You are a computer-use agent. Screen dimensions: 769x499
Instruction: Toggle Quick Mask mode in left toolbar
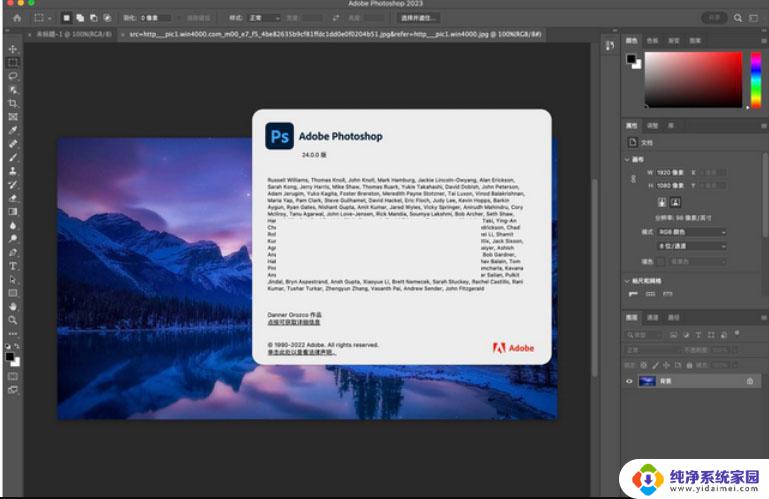coord(13,376)
